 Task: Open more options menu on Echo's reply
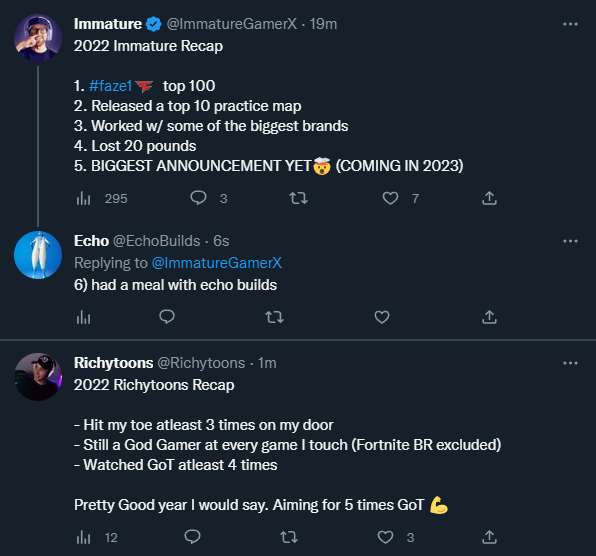[570, 241]
